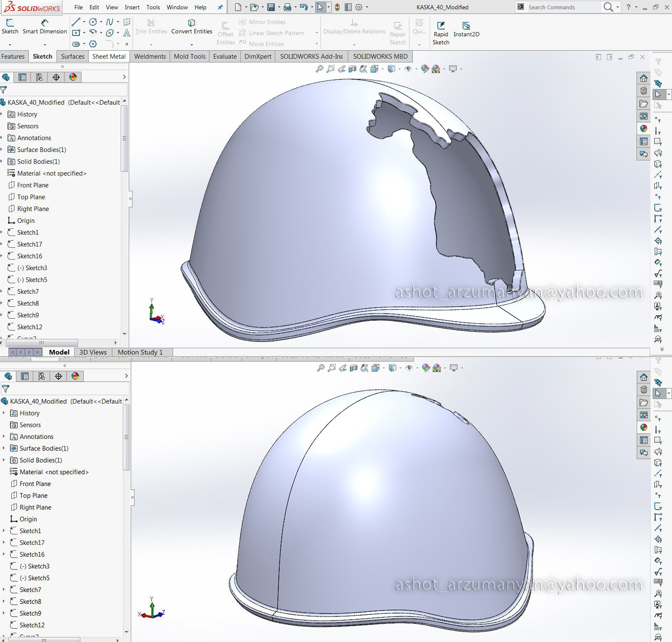Screen dimensions: 672x642
Task: Toggle Instant2D mode
Action: click(466, 30)
